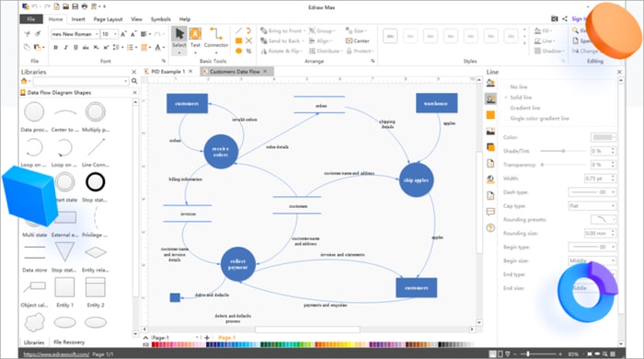Choose the Solid line option
This screenshot has height=359, width=644.
521,98
